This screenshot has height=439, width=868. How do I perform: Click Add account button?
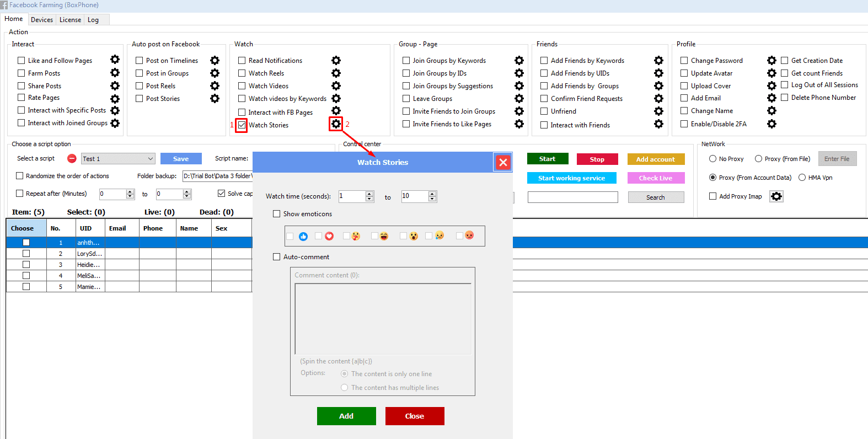click(656, 159)
